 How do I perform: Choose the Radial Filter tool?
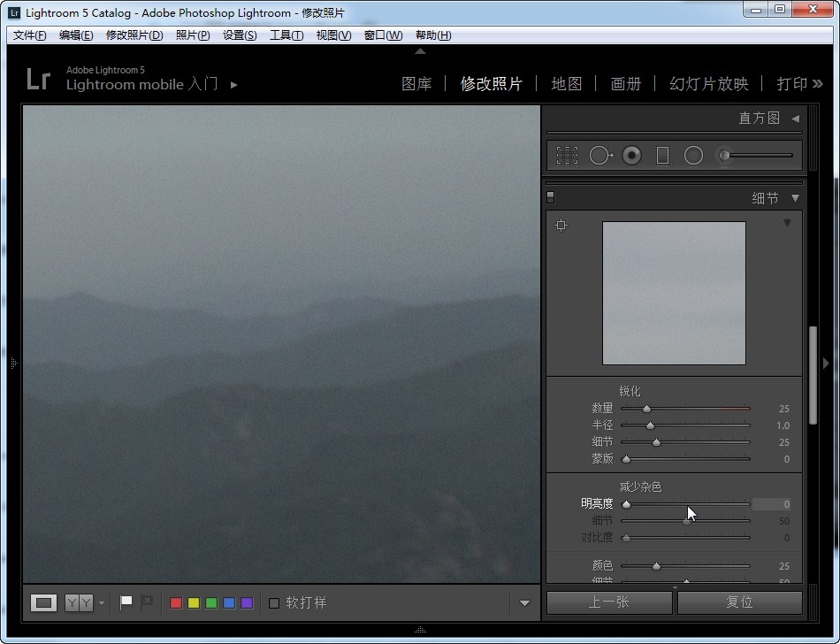[x=693, y=156]
